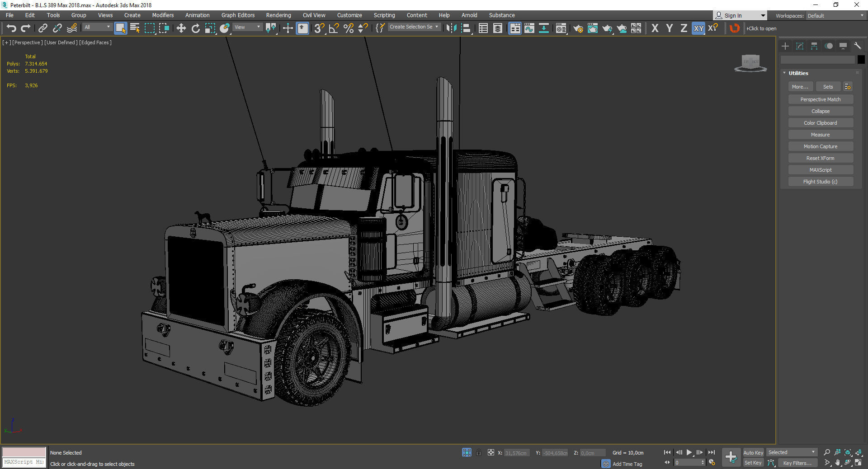
Task: Enable the Auto Key mode
Action: tap(753, 452)
